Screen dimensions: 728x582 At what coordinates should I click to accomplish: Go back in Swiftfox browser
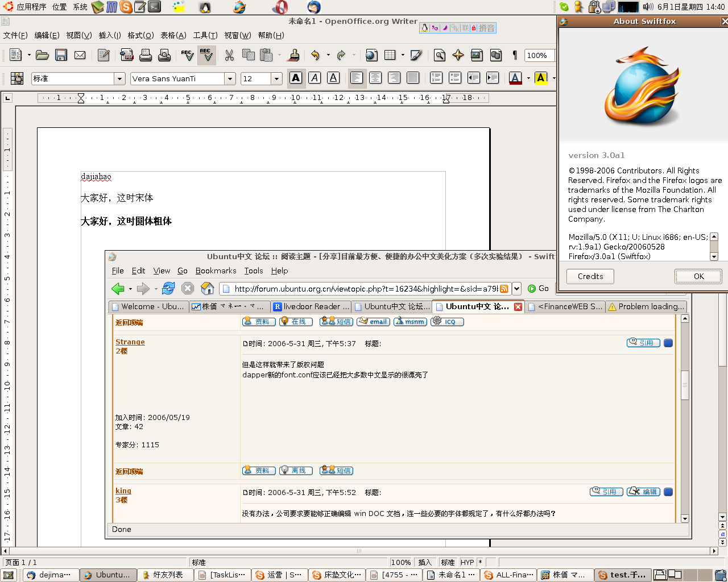[118, 288]
